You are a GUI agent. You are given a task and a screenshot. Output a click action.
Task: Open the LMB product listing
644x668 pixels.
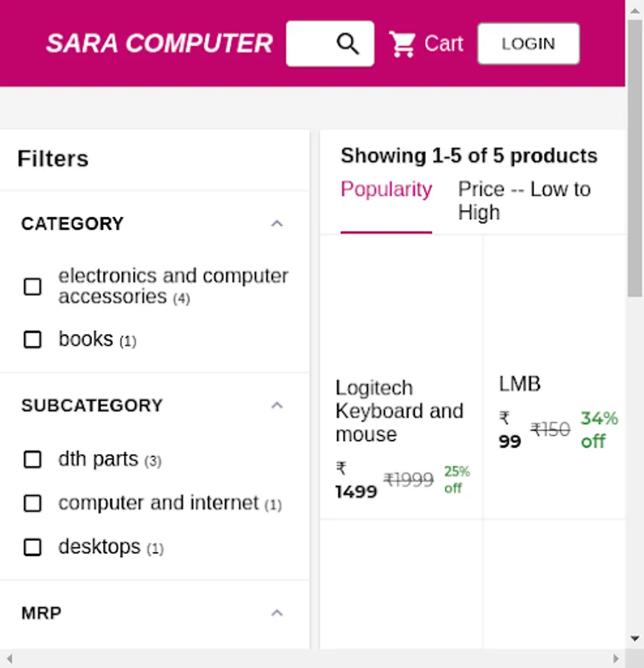click(x=519, y=384)
